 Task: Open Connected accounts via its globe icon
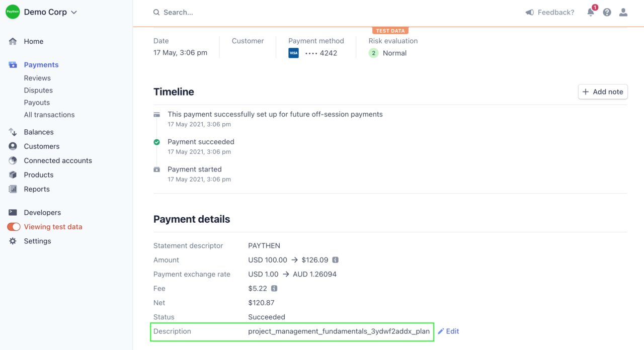pos(13,160)
